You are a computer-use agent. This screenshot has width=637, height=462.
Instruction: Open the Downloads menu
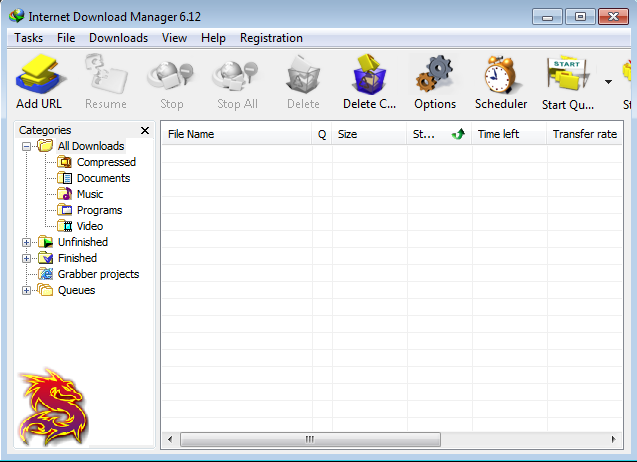point(118,38)
